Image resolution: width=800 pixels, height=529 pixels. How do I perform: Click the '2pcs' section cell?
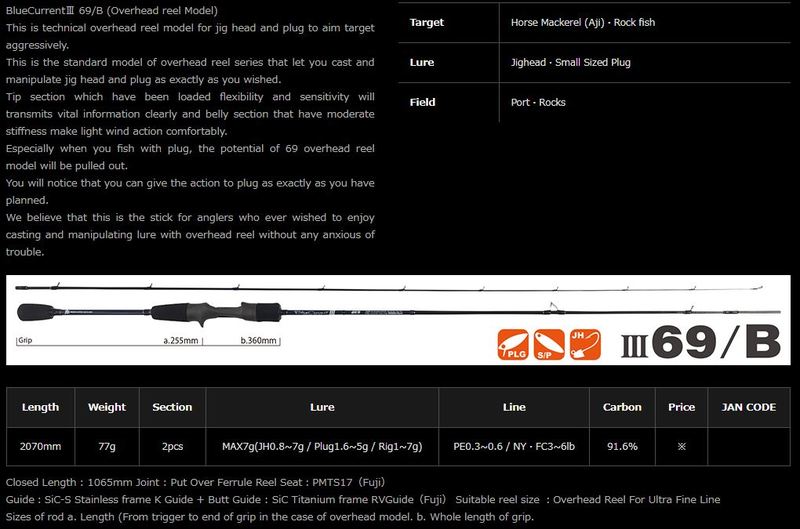[x=172, y=446]
